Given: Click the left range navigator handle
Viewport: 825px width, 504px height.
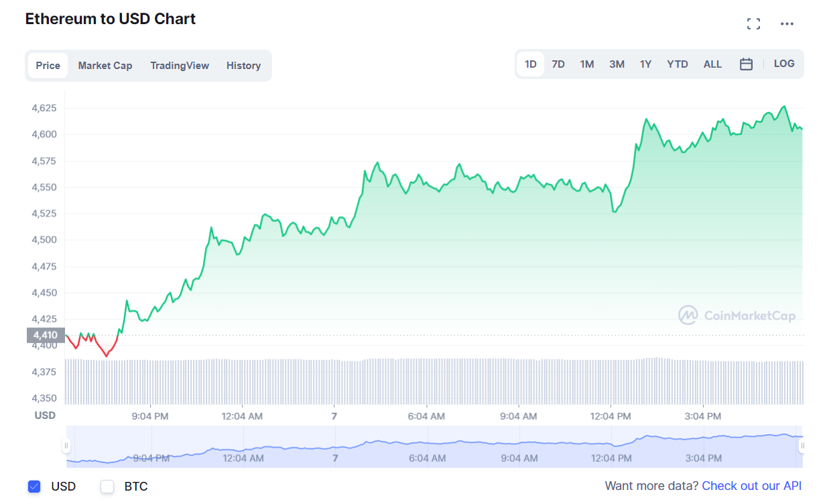Looking at the screenshot, I should pyautogui.click(x=66, y=446).
